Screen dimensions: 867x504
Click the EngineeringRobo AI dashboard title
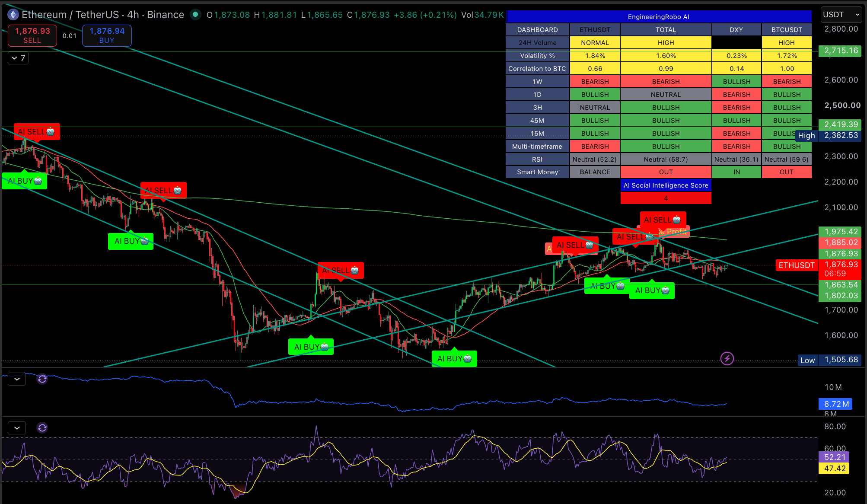(659, 17)
